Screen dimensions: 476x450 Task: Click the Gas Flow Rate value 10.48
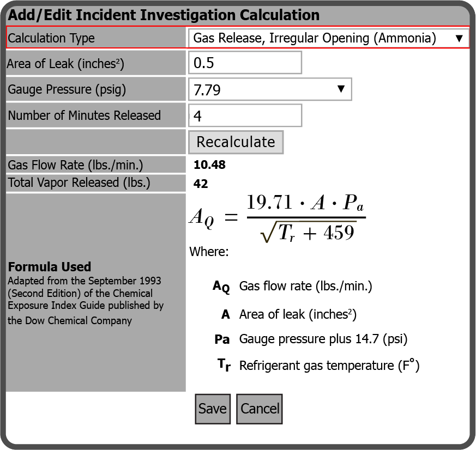coord(209,165)
